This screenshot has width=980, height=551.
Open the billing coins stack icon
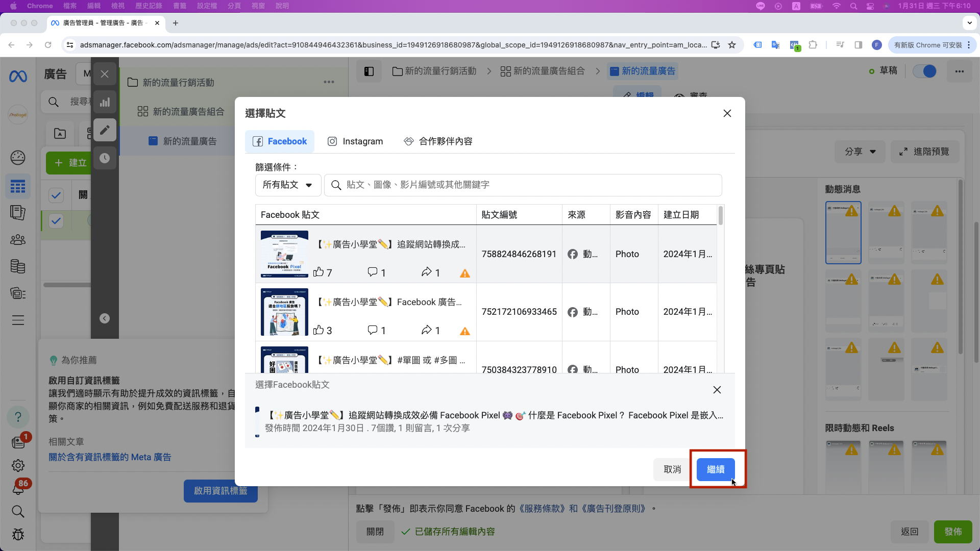pyautogui.click(x=18, y=266)
